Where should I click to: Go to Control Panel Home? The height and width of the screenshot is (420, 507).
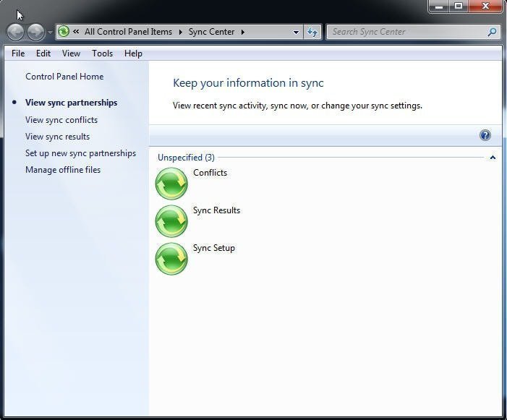click(x=64, y=77)
